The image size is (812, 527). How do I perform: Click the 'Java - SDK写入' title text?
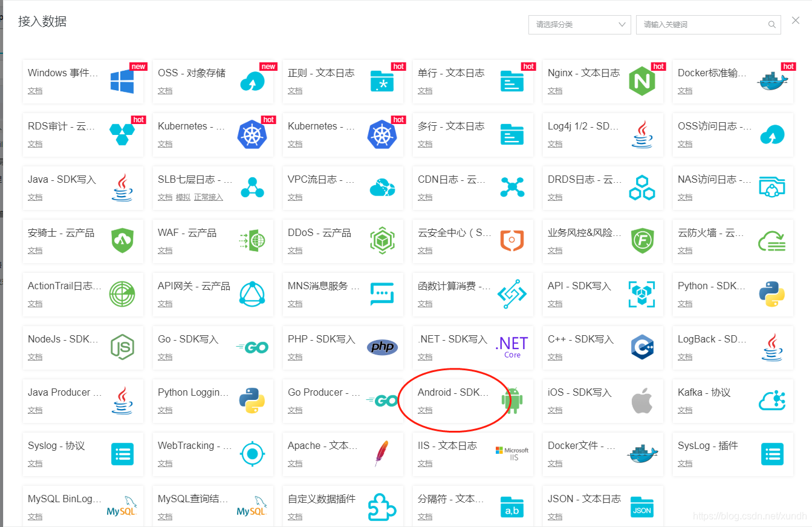[x=62, y=179]
